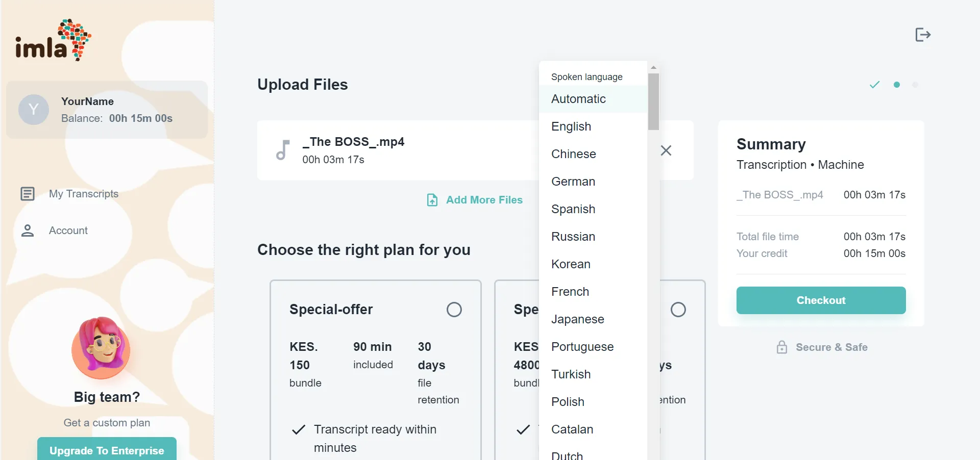Image resolution: width=980 pixels, height=460 pixels.
Task: Click the Account person icon
Action: 28,231
